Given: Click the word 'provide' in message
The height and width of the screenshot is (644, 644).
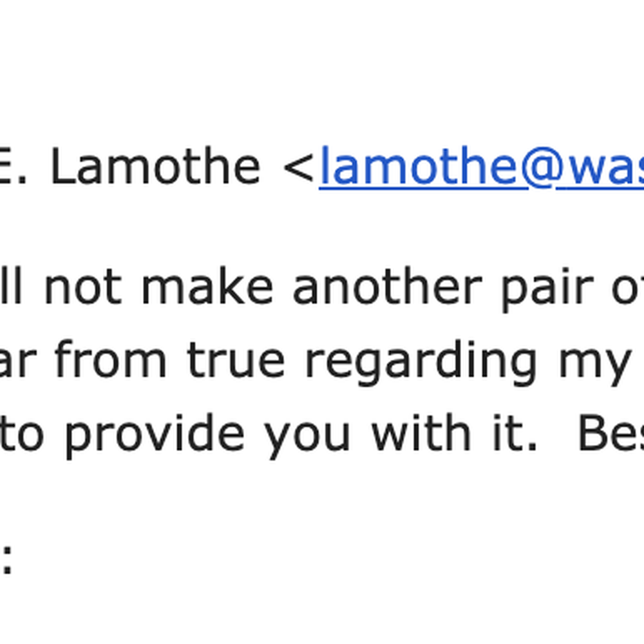Looking at the screenshot, I should pyautogui.click(x=155, y=435).
